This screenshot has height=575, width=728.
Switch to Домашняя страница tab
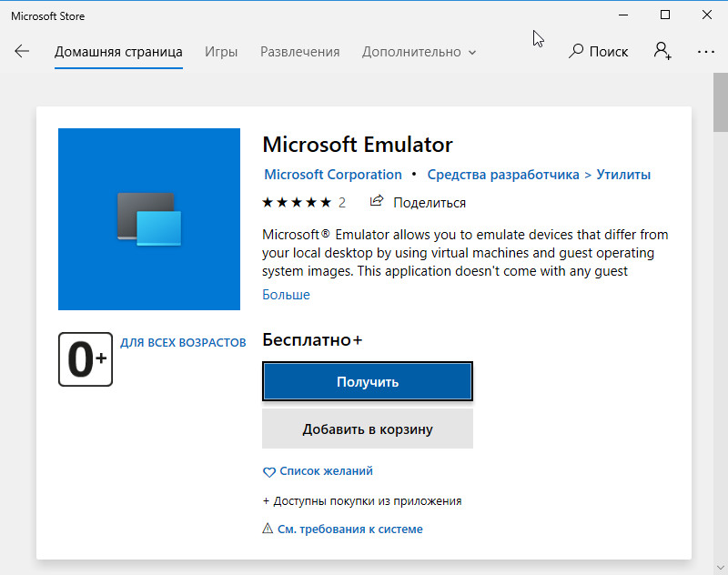click(x=118, y=52)
